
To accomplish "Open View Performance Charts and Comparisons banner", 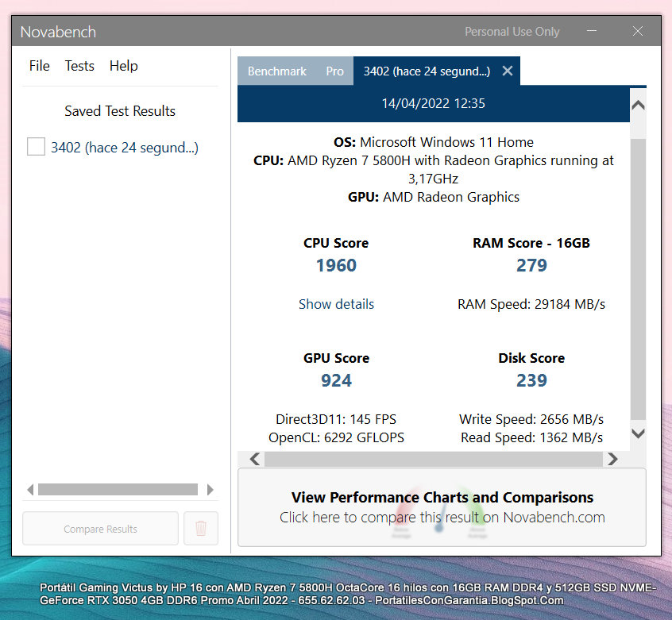I will click(442, 507).
